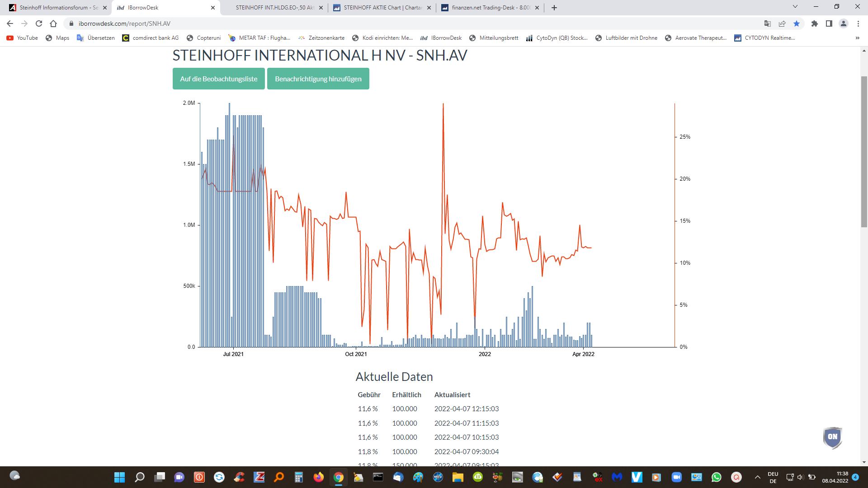This screenshot has height=488, width=868.
Task: Click the 11,8 % fee in the 09:30:04 row
Action: tap(368, 452)
